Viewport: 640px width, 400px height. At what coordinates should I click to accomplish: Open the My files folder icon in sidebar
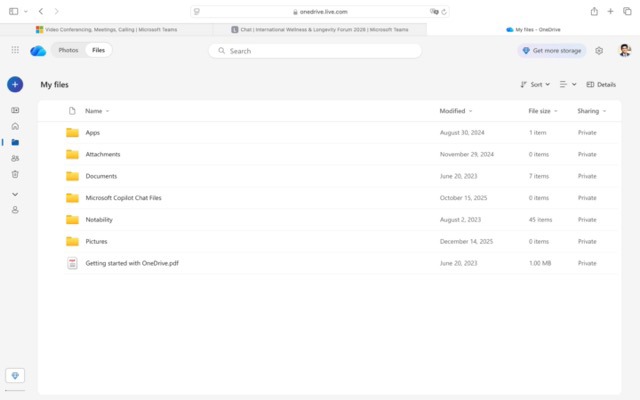pos(15,142)
